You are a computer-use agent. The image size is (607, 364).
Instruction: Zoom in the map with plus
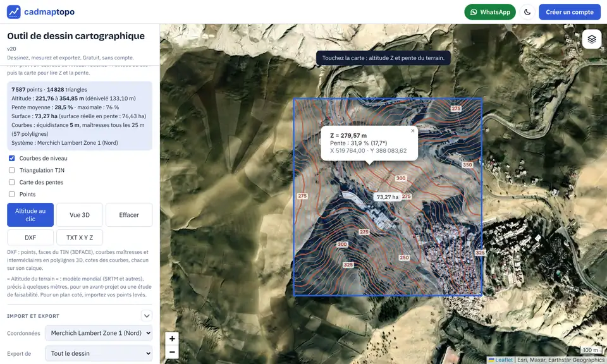pyautogui.click(x=172, y=339)
